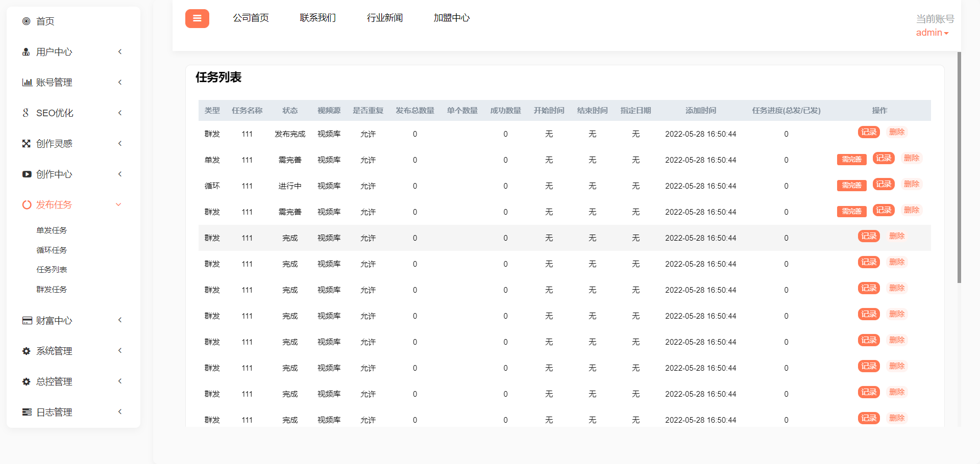Click 需完善 button in the 单发 row
980x464 pixels.
(x=851, y=160)
